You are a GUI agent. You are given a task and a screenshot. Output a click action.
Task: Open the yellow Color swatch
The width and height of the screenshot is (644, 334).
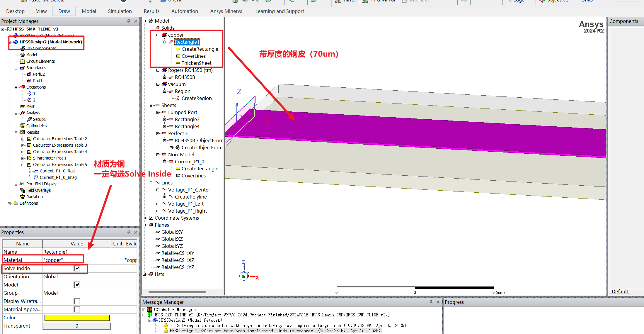[x=77, y=318]
